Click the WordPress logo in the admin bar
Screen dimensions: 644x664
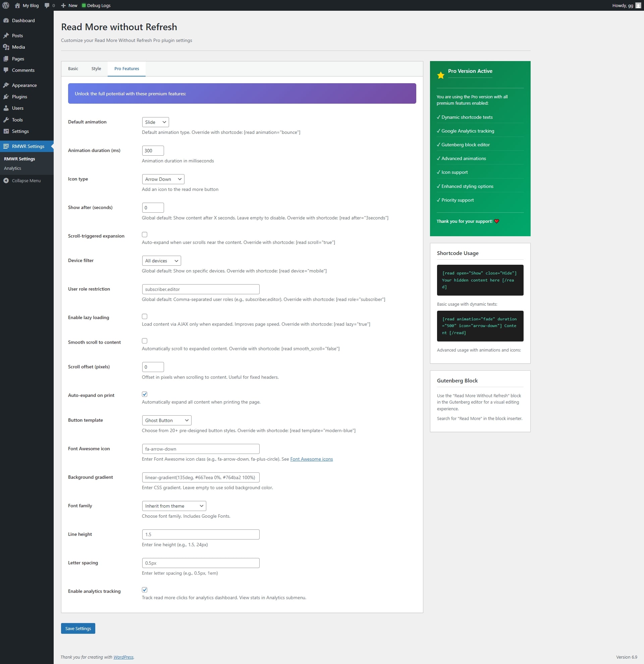(5, 5)
